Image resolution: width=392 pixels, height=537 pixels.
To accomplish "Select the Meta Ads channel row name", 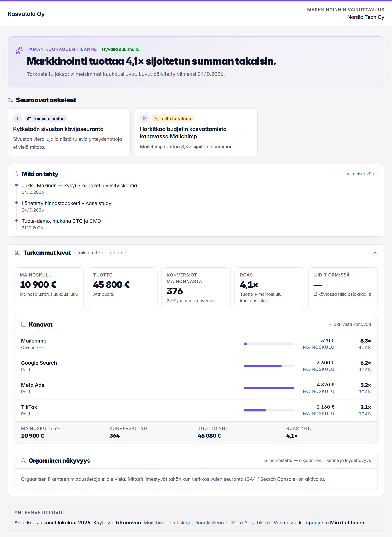I will pyautogui.click(x=33, y=385).
